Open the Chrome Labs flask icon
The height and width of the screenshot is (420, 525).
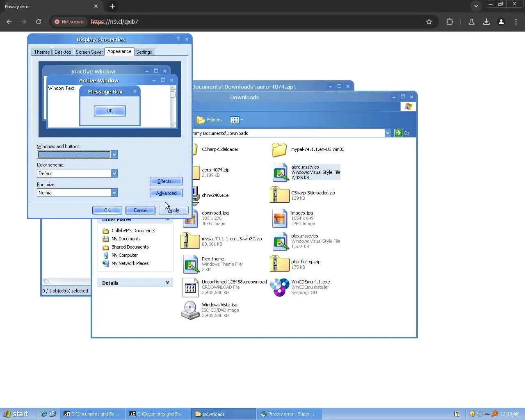pos(472,22)
